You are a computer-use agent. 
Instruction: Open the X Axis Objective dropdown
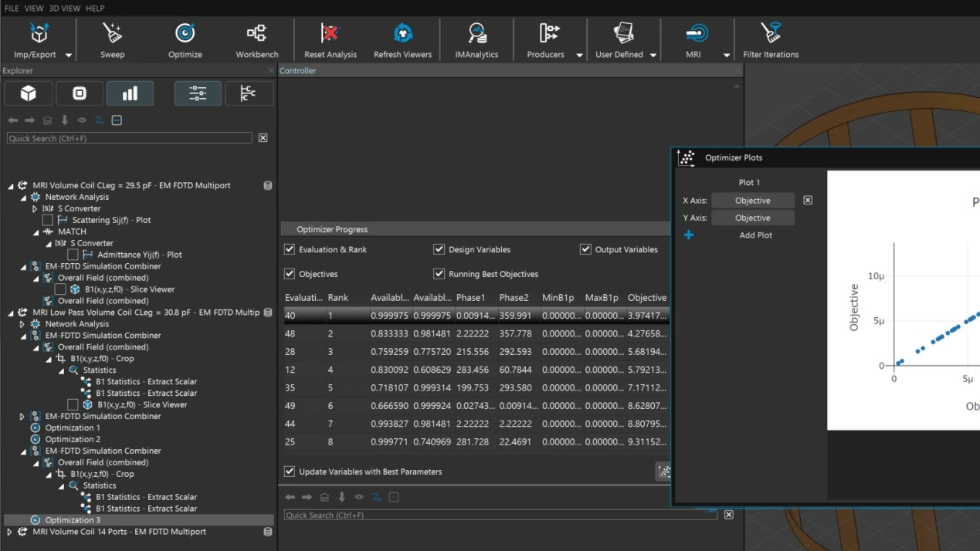752,201
